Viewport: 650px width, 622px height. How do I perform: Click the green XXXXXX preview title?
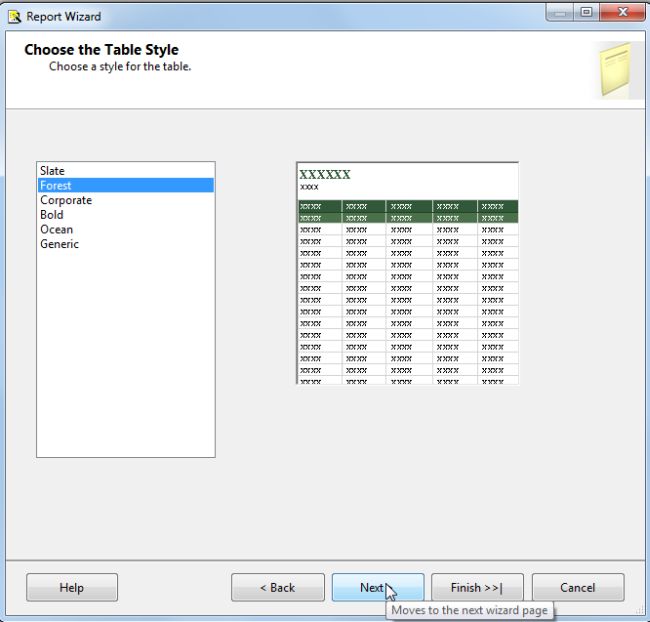click(325, 175)
